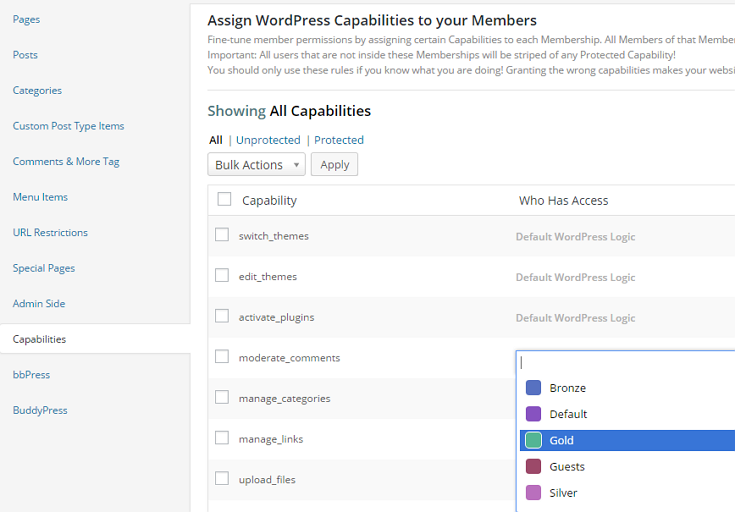Choose Guests membership option

pos(628,467)
